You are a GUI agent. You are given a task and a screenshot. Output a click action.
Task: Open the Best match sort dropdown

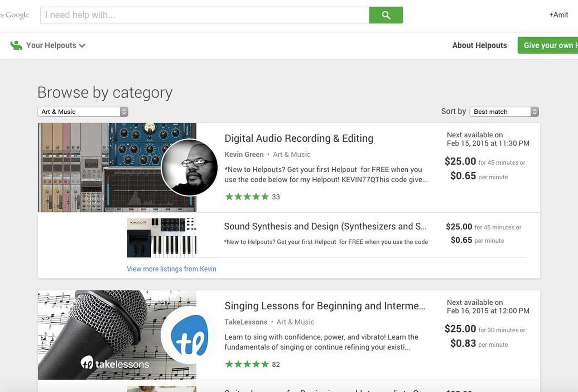(x=504, y=112)
